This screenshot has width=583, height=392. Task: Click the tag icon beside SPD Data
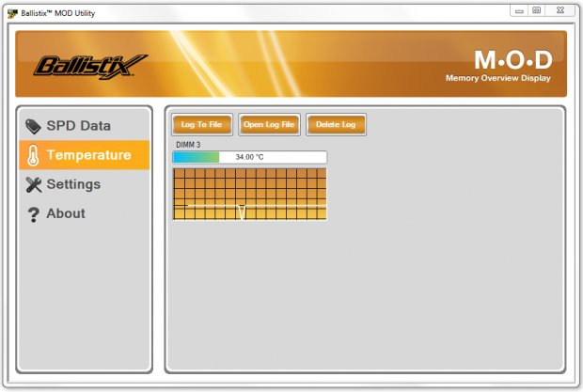click(33, 126)
